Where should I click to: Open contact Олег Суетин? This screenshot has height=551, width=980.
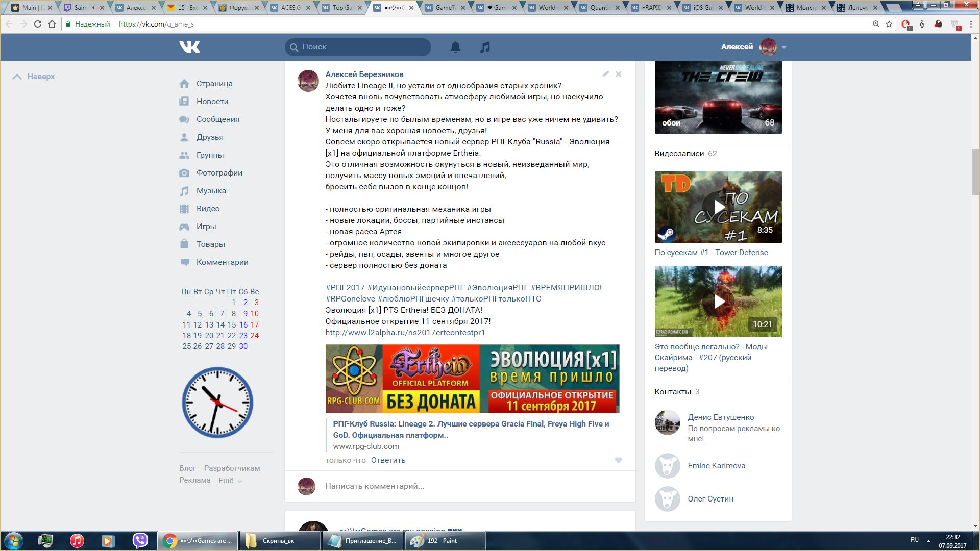710,499
